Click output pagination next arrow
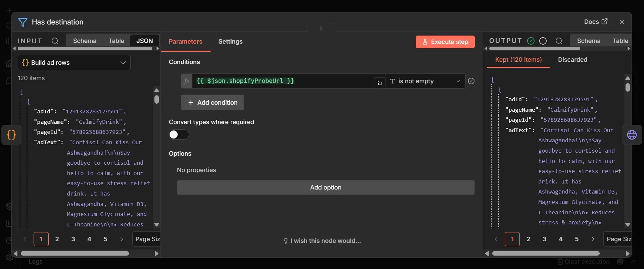Image resolution: width=644 pixels, height=269 pixels. click(x=593, y=239)
